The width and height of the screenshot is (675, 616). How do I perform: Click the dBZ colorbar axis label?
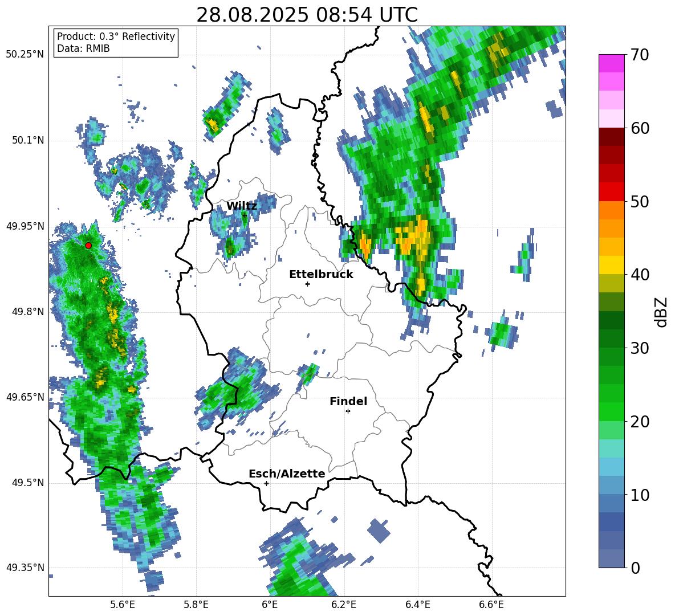click(x=662, y=312)
